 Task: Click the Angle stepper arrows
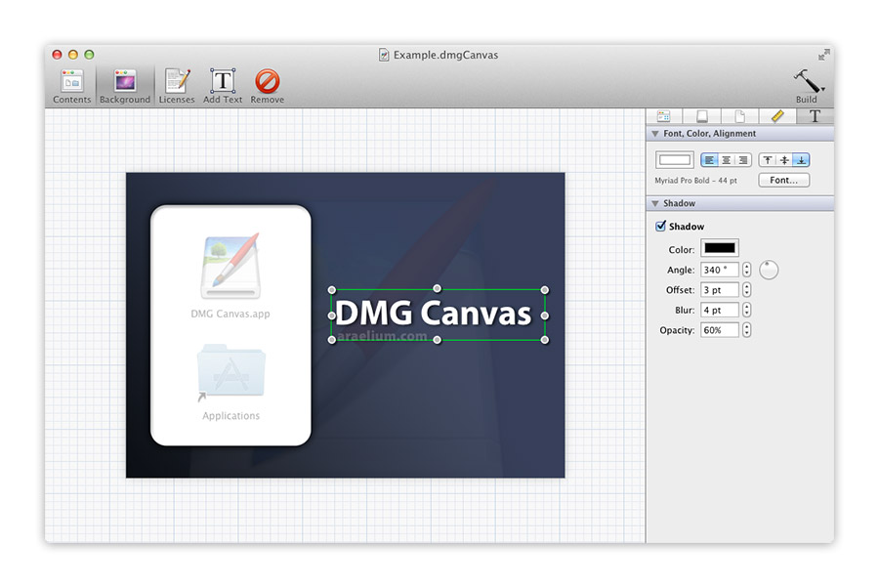[747, 270]
